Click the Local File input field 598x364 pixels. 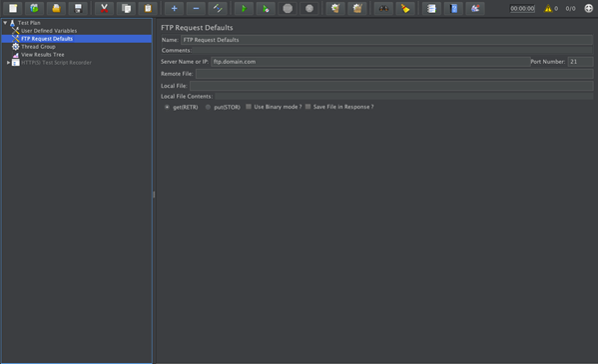tap(391, 86)
